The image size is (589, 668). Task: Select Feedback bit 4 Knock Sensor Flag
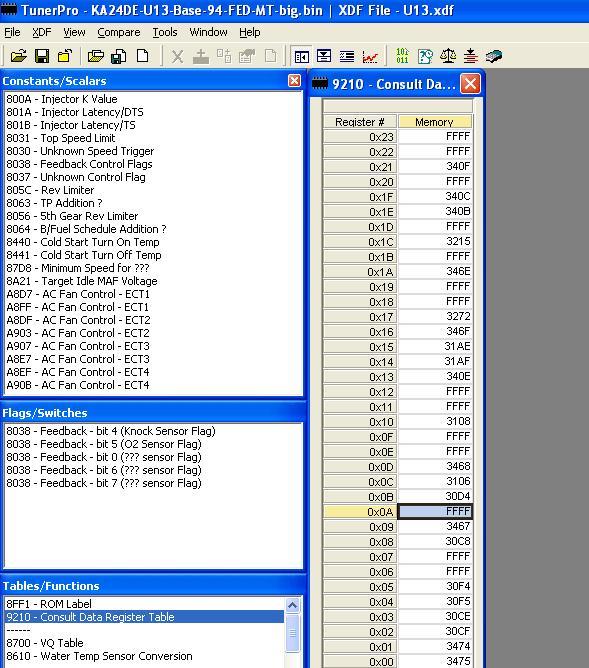[111, 431]
